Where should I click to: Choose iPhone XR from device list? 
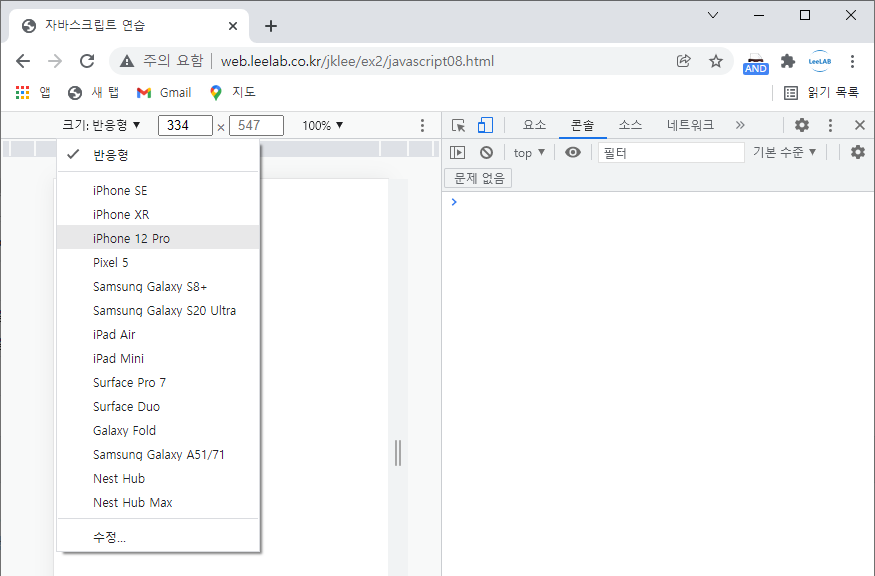[158, 214]
